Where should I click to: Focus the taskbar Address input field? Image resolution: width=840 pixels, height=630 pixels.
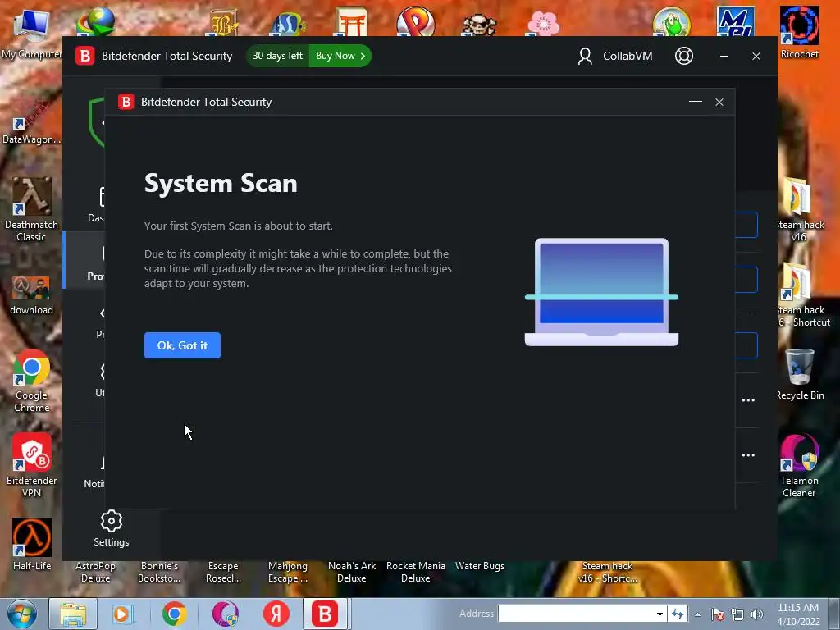[x=576, y=614]
